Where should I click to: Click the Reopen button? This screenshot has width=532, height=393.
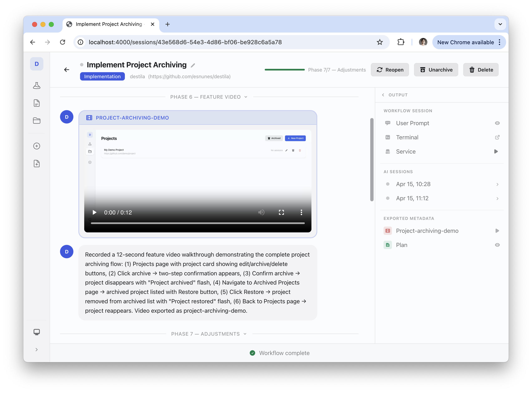point(390,70)
